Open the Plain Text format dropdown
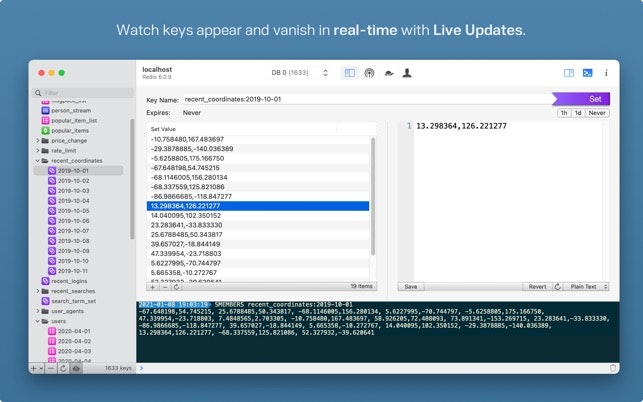The image size is (643, 402). pyautogui.click(x=586, y=287)
